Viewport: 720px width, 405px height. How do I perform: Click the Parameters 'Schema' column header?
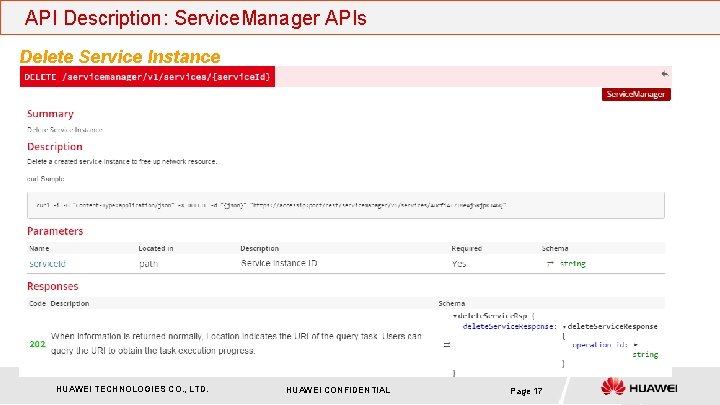pos(555,248)
